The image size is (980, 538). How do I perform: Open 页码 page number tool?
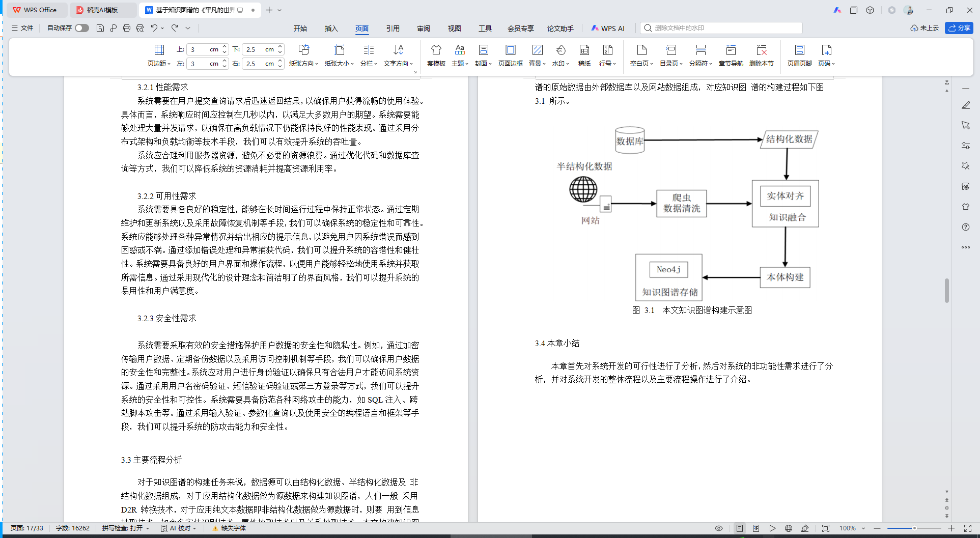pyautogui.click(x=826, y=55)
